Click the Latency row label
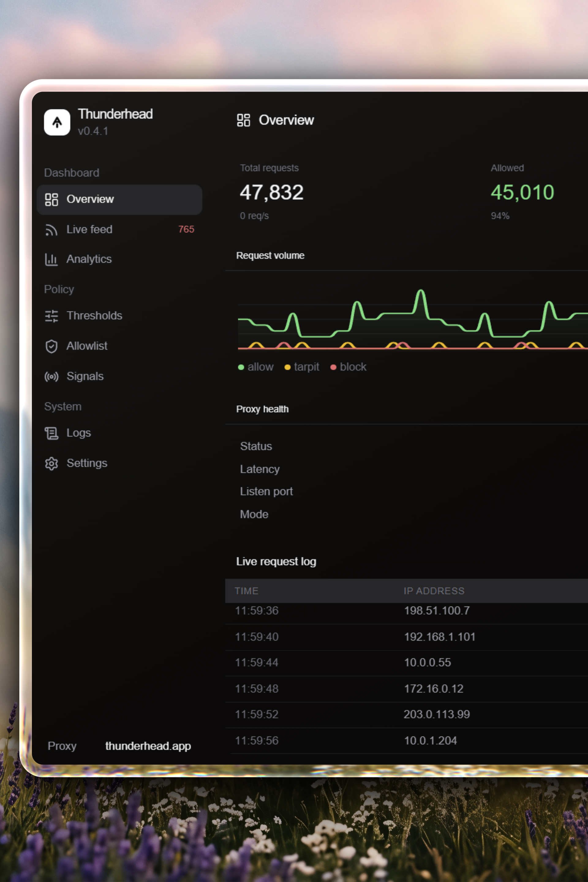 (x=260, y=469)
